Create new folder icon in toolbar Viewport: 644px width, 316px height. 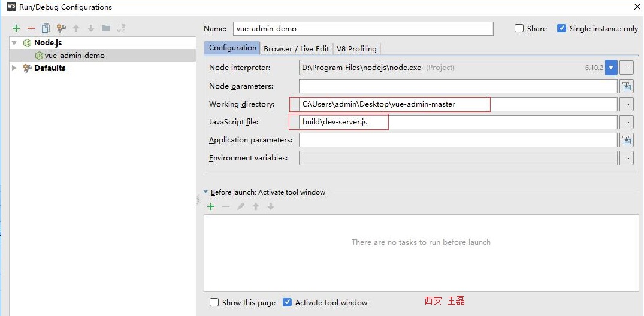pos(106,28)
